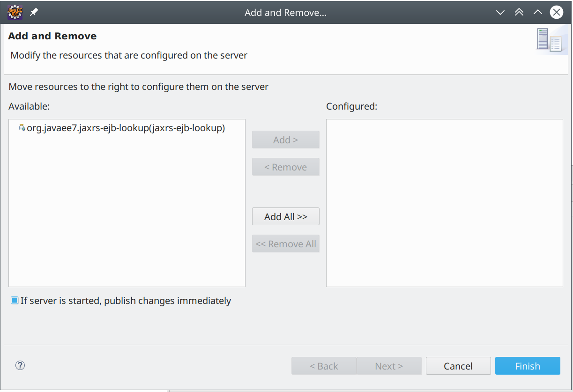573x392 pixels.
Task: Select org.javaee7.jaxrs-ejb-lookup in Available list
Action: click(126, 128)
